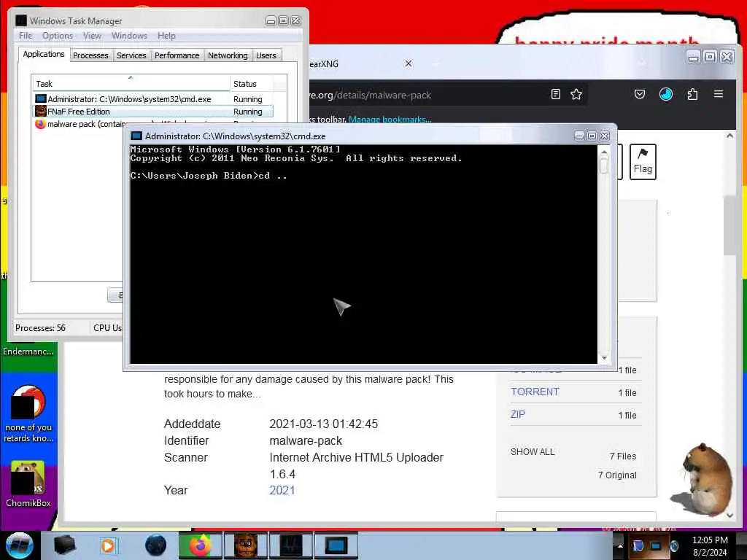Switch to the FNaF Freddy taskbar icon
Image resolution: width=747 pixels, height=560 pixels.
[245, 545]
